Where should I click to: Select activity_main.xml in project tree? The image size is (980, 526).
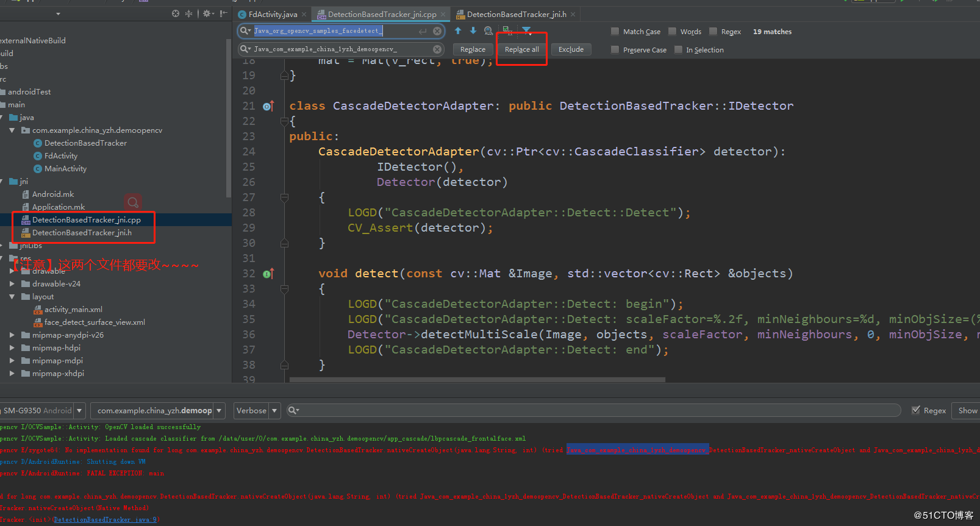[x=73, y=310]
